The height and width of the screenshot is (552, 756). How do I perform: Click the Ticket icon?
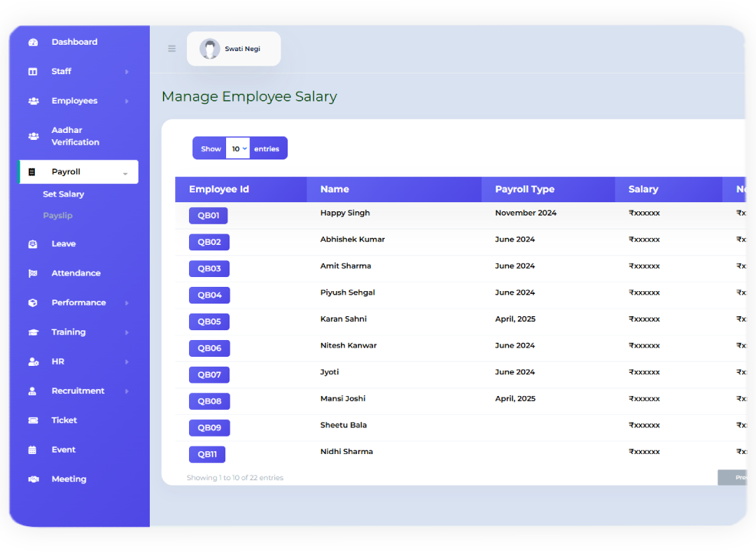click(33, 420)
